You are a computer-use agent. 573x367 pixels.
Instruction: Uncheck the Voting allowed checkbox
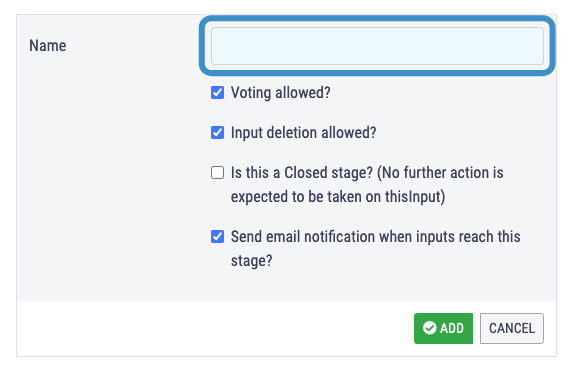[217, 92]
